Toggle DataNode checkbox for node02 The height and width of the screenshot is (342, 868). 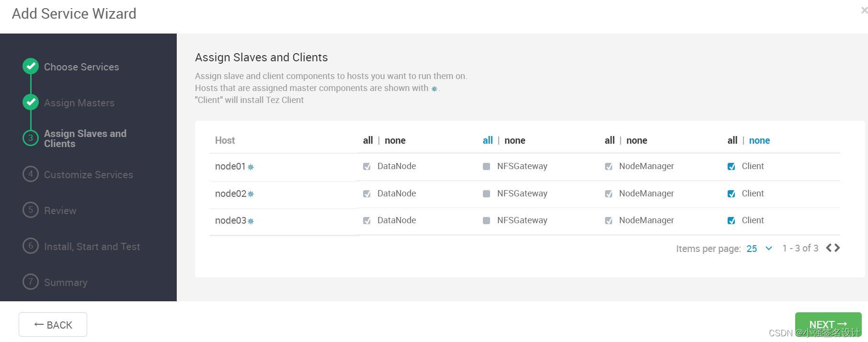(x=366, y=194)
